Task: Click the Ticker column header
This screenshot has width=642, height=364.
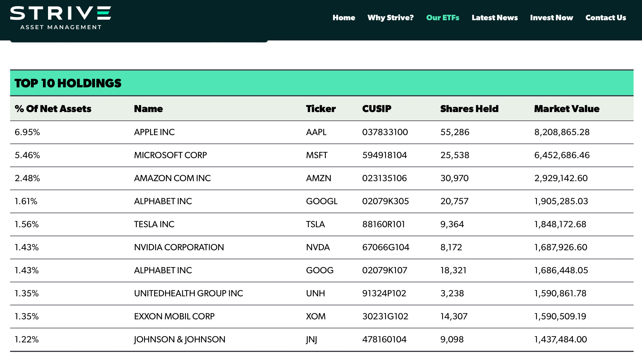Action: [x=321, y=109]
